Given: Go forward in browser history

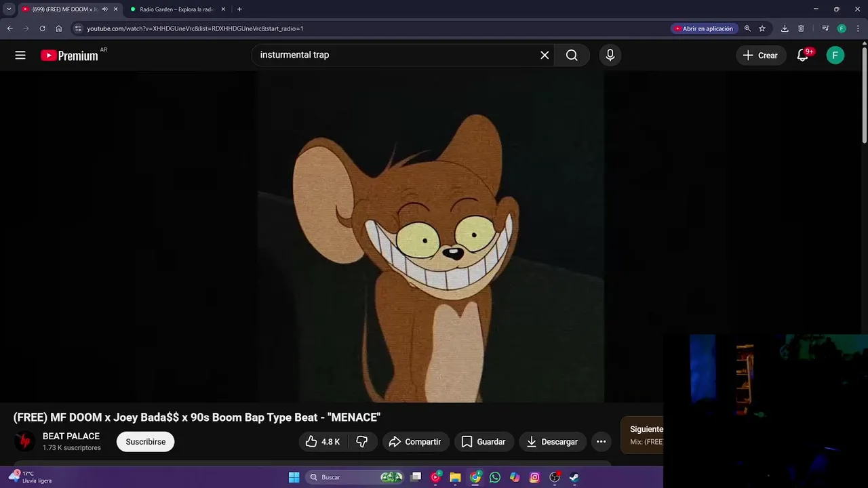Looking at the screenshot, I should click(26, 28).
